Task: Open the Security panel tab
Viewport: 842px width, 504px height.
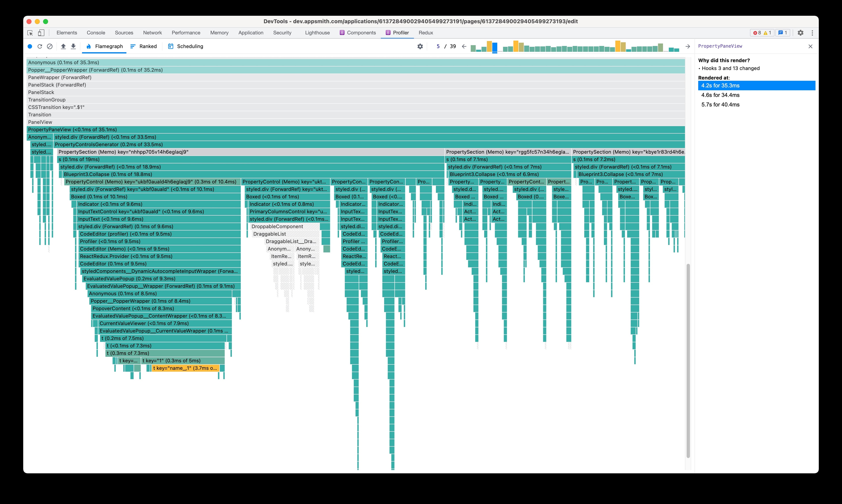Action: coord(282,33)
